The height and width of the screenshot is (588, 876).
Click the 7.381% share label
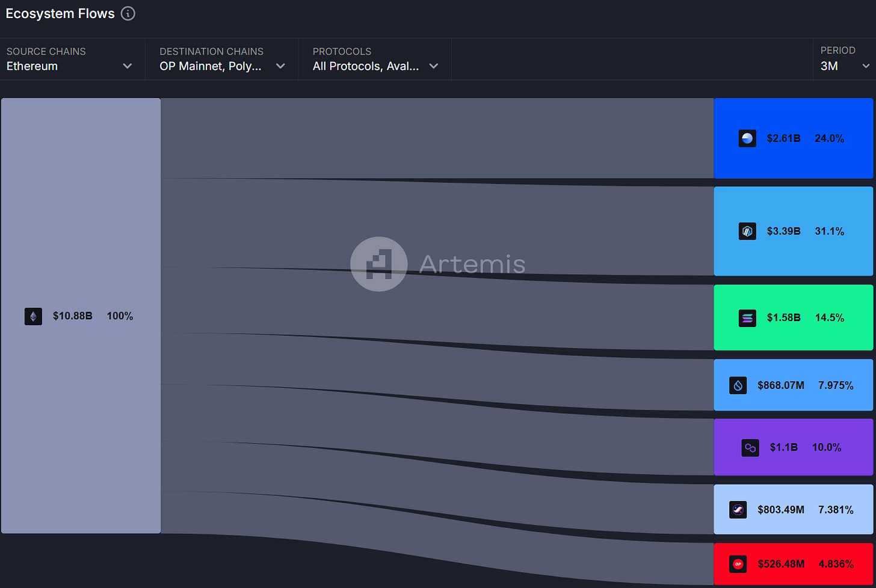(836, 510)
